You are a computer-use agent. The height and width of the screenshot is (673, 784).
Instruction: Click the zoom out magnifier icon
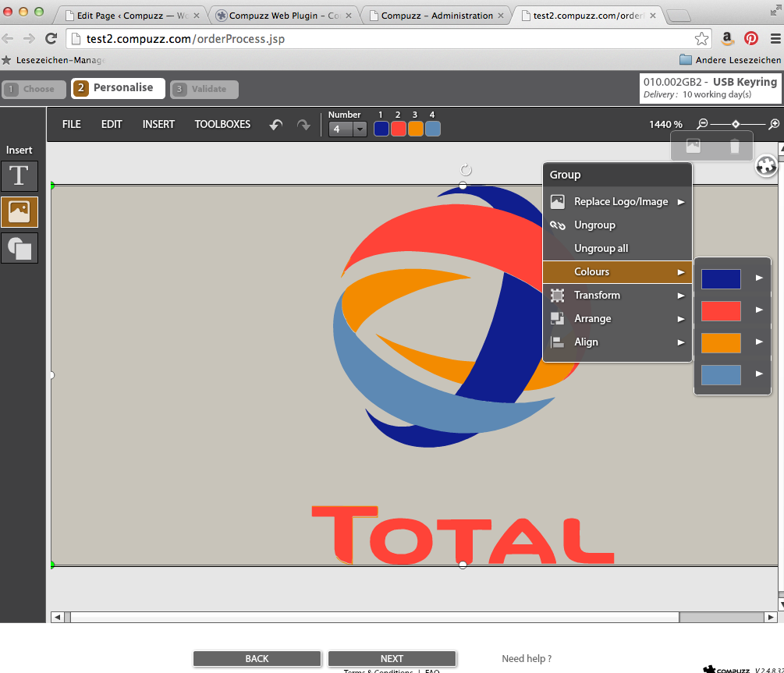click(x=703, y=124)
